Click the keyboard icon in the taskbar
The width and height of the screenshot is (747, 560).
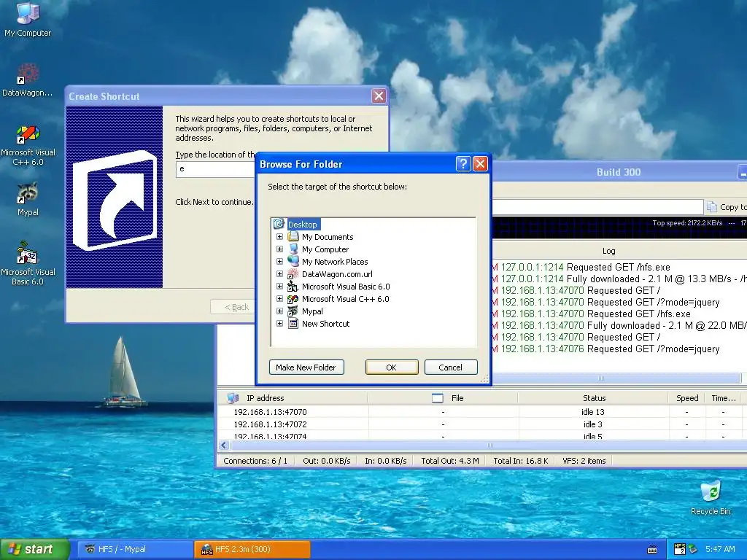pos(652,550)
